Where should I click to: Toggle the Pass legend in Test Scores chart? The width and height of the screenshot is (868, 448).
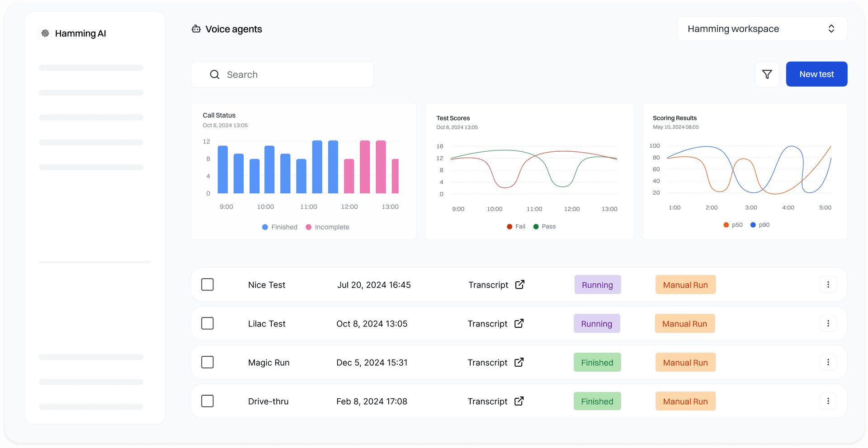544,226
